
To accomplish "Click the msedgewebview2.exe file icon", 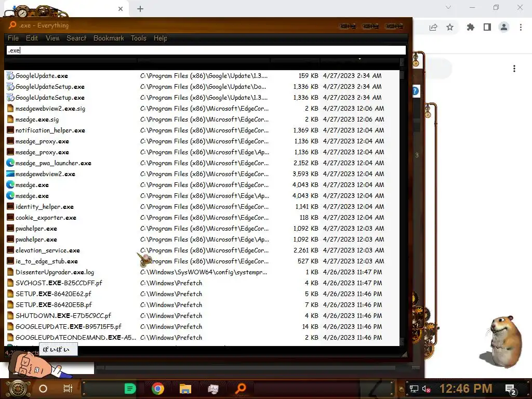I will [10, 174].
